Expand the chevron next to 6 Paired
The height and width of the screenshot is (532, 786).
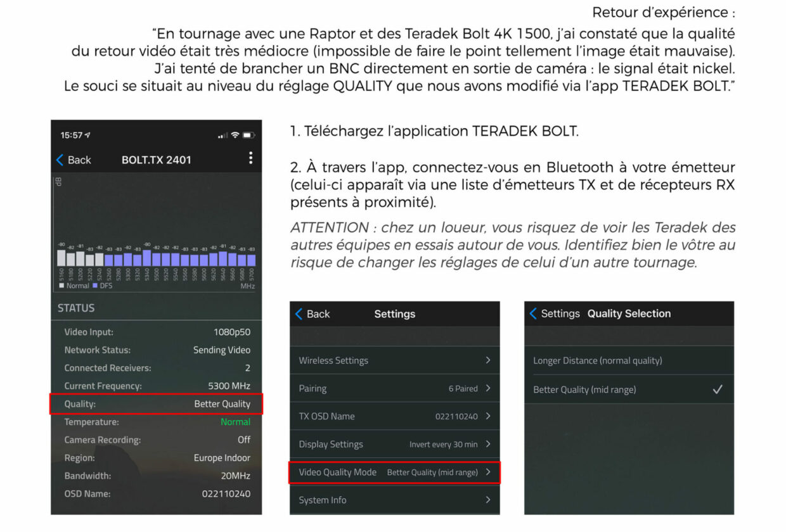[488, 388]
